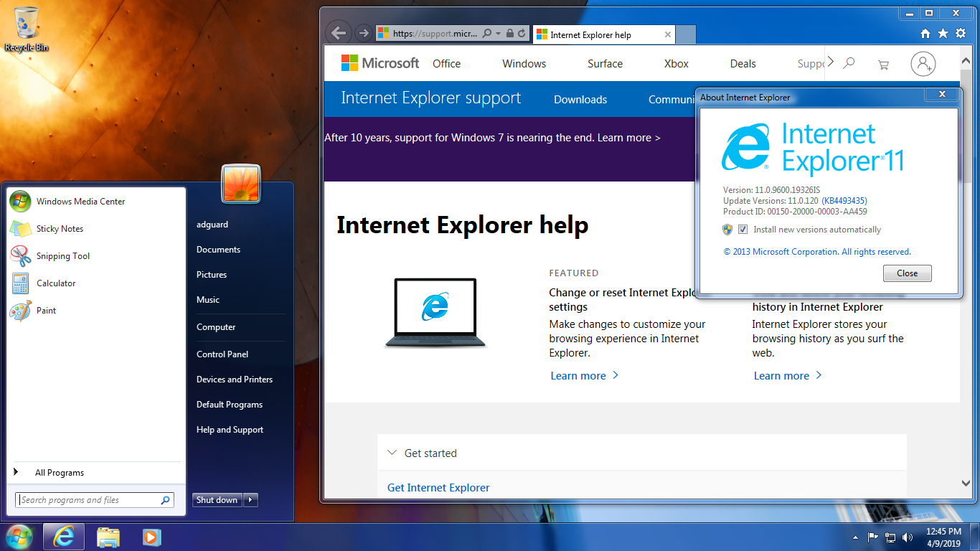
Task: Select the Internet Explorer help tab
Action: coord(604,34)
